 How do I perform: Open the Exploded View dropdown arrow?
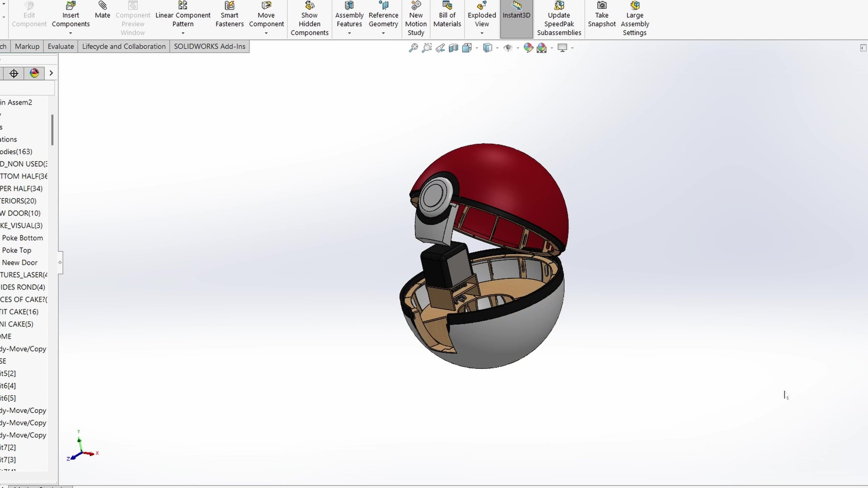click(x=482, y=33)
